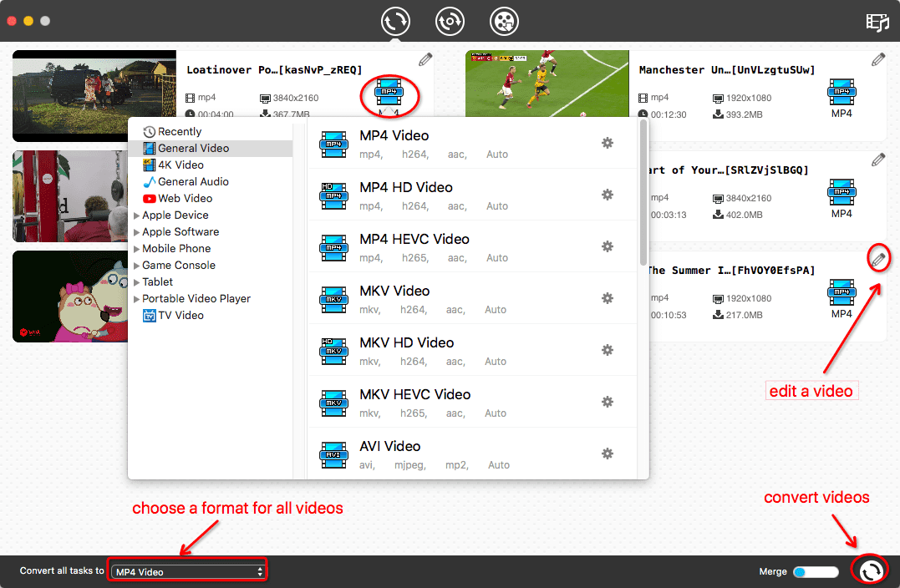The height and width of the screenshot is (588, 900).
Task: Open the media library icon at top right
Action: tap(877, 23)
